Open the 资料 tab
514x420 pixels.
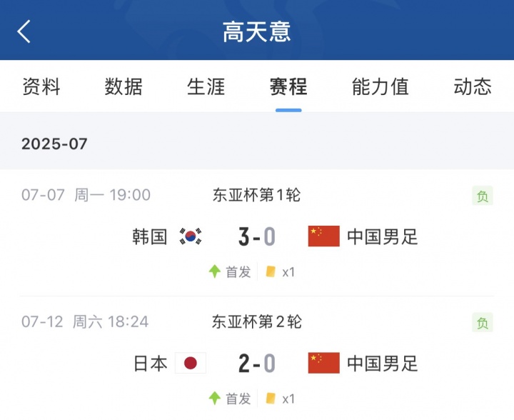click(x=41, y=86)
